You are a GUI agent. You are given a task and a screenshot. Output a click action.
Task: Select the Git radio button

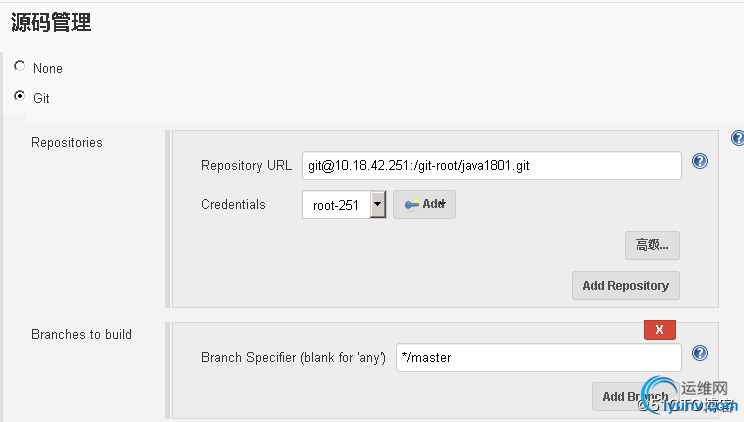(x=19, y=96)
